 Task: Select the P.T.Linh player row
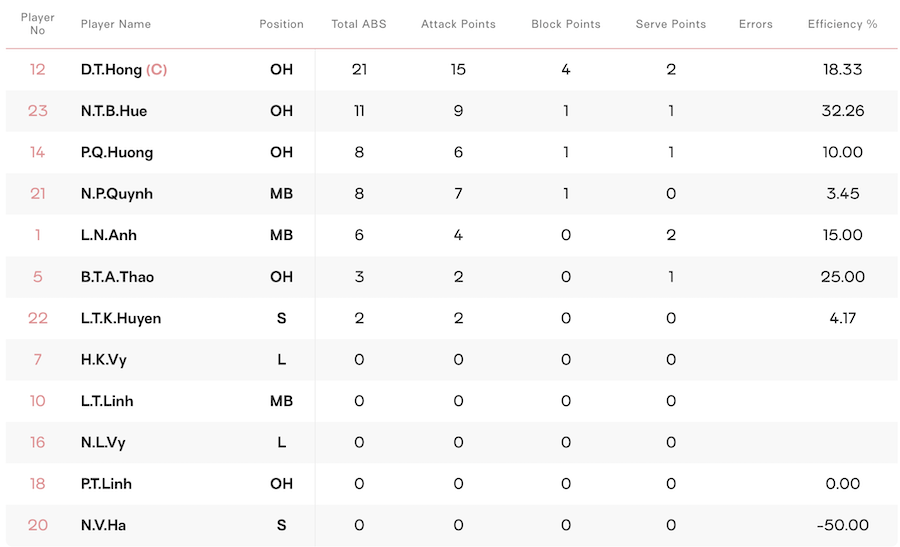coord(452,484)
